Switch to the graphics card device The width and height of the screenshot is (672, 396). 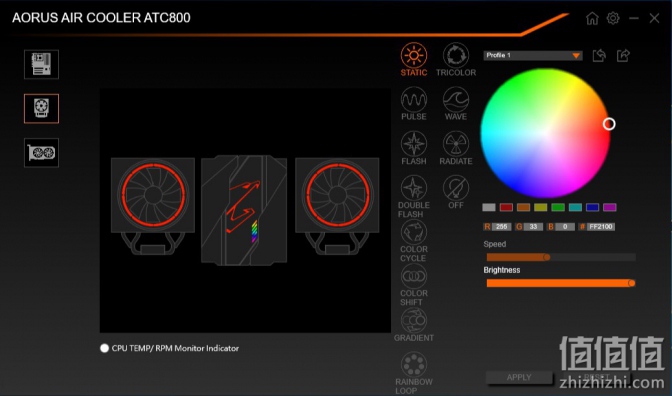pos(41,153)
